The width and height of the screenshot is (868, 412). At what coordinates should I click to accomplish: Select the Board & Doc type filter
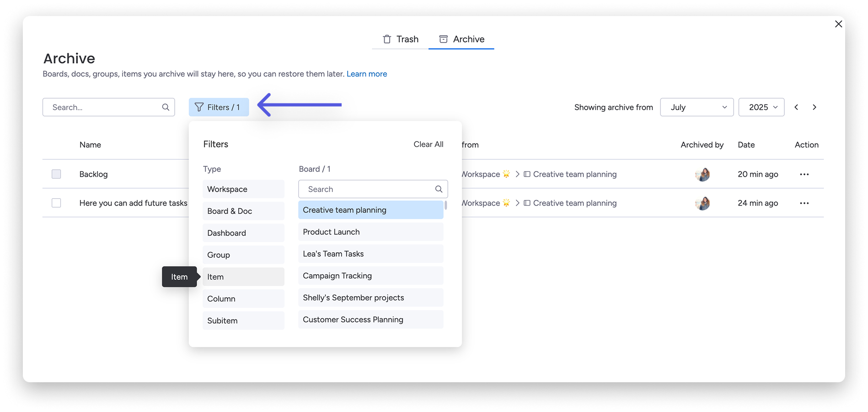(x=243, y=211)
